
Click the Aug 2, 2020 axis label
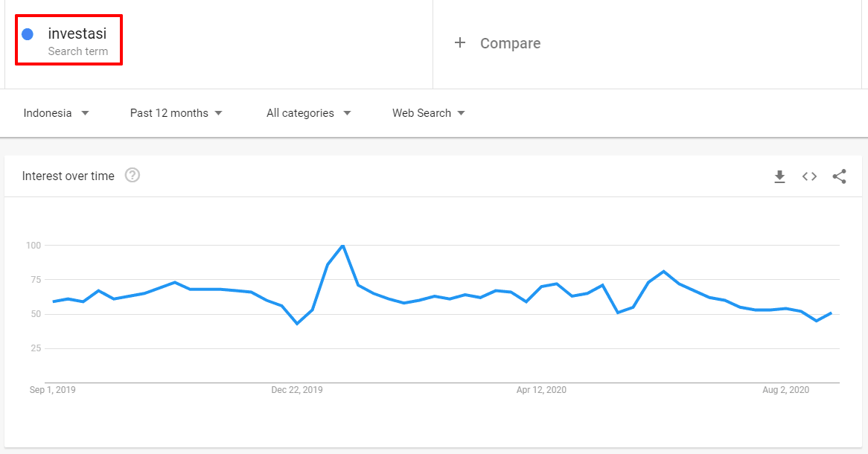[785, 390]
